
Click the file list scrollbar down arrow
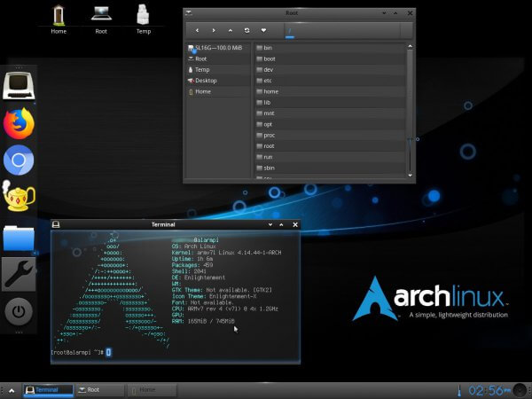pos(410,176)
